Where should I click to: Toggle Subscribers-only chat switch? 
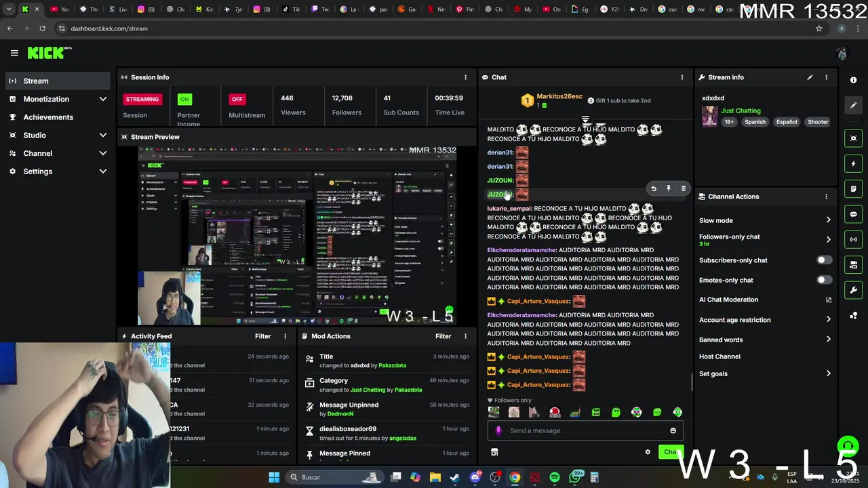pyautogui.click(x=824, y=260)
